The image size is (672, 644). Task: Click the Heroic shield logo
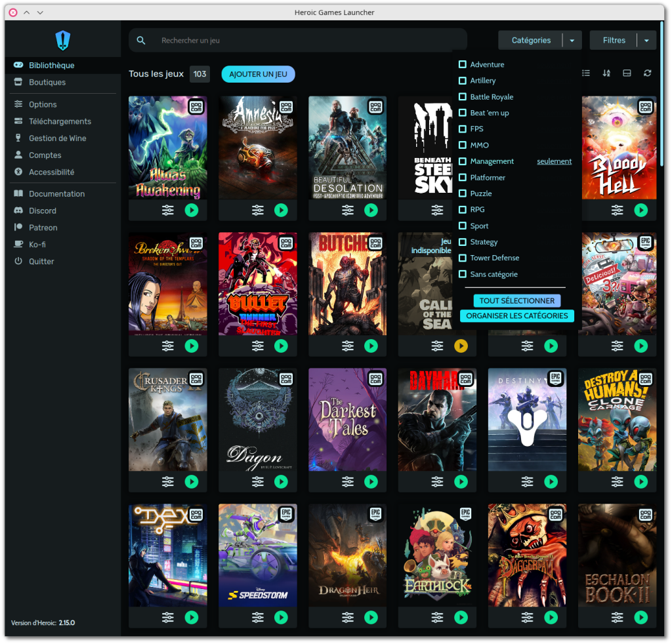pos(62,40)
